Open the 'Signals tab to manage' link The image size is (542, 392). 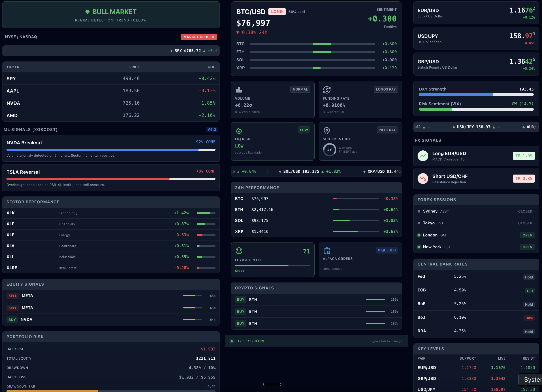pyautogui.click(x=386, y=341)
